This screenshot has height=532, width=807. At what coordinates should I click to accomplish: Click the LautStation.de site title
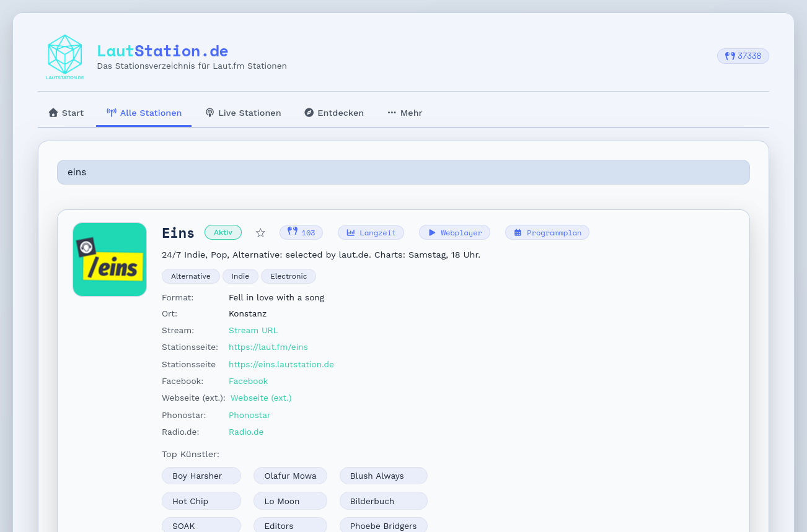click(x=162, y=51)
